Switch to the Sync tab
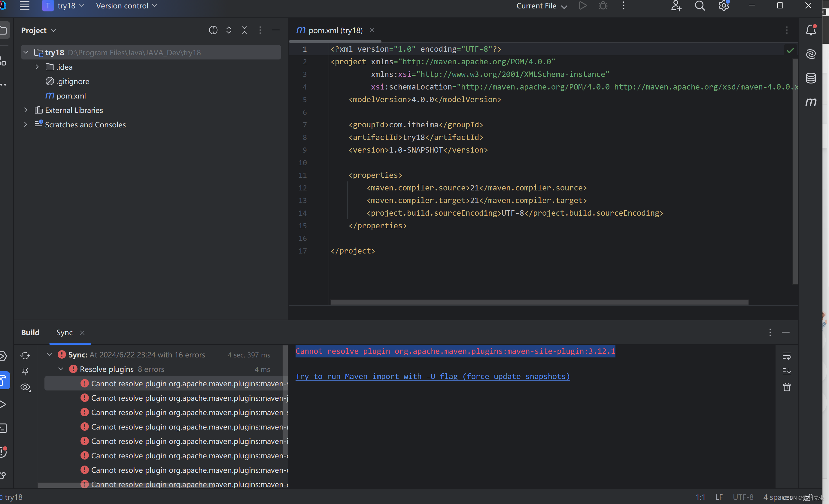This screenshot has height=504, width=829. point(64,332)
